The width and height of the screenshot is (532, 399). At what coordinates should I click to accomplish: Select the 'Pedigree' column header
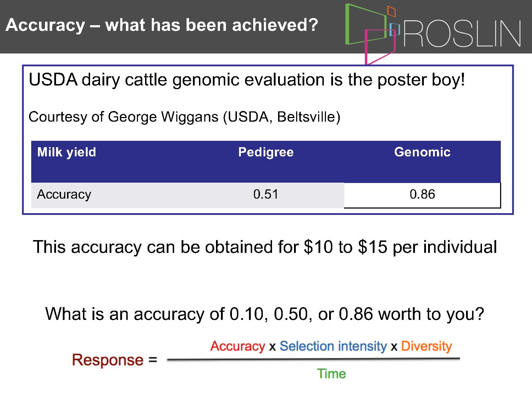click(x=266, y=152)
